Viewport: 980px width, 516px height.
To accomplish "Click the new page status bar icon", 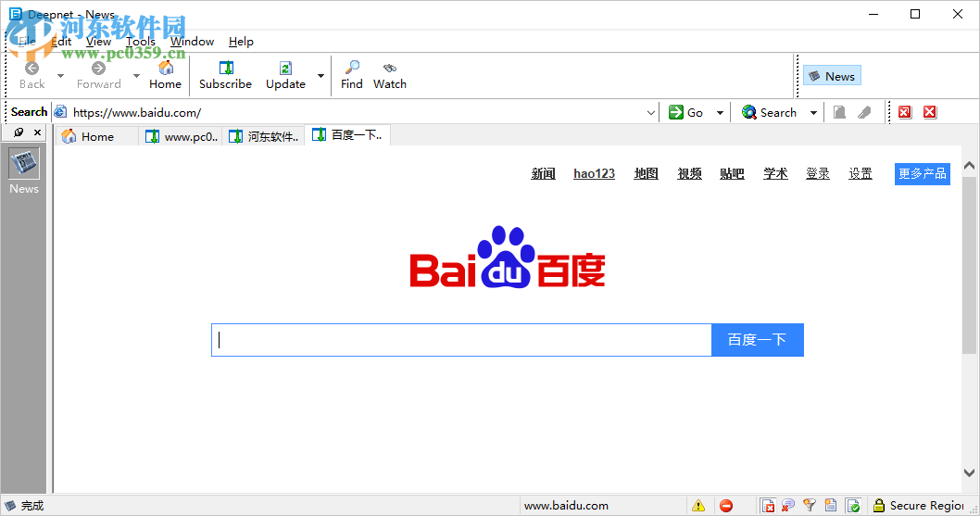I will (x=831, y=506).
